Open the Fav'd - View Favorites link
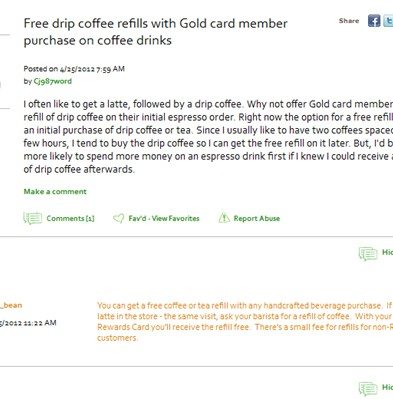This screenshot has height=399, width=393. (164, 218)
